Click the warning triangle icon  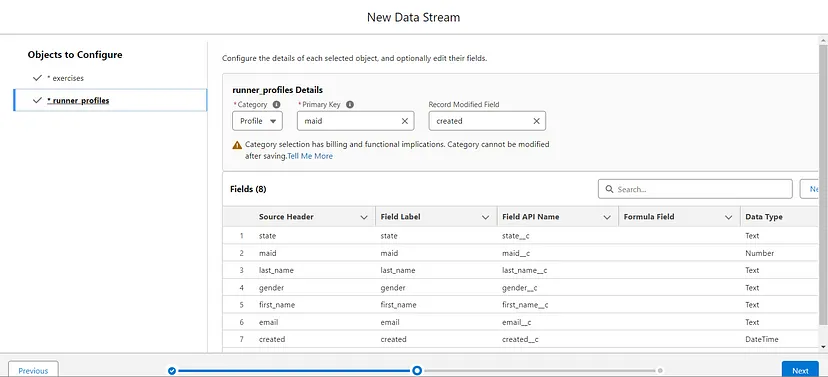click(x=237, y=145)
